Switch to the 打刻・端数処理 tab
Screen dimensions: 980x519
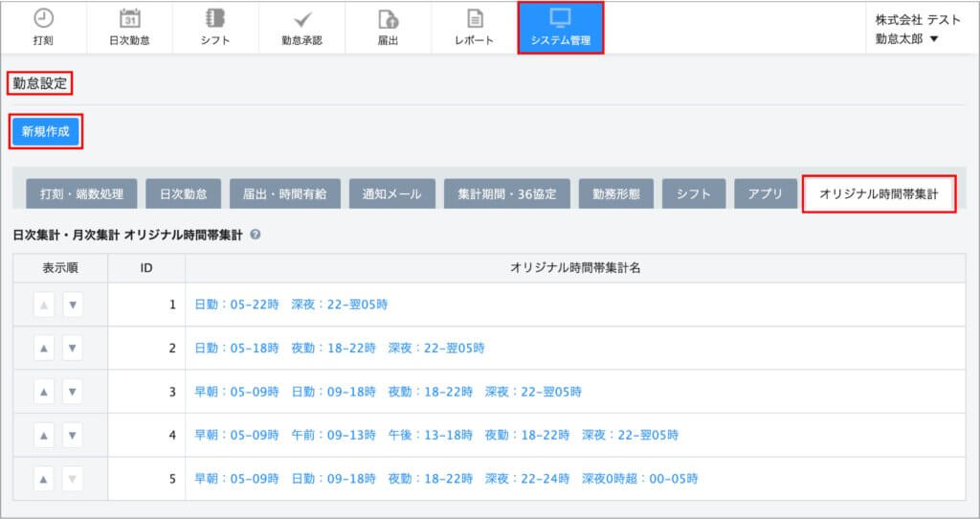(81, 193)
